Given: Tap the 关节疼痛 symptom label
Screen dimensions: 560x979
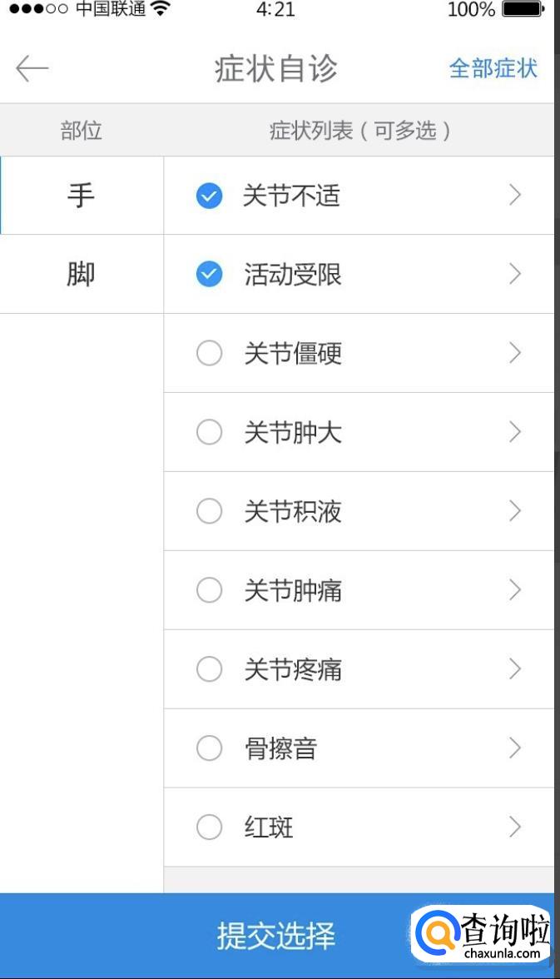Looking at the screenshot, I should pyautogui.click(x=293, y=669).
